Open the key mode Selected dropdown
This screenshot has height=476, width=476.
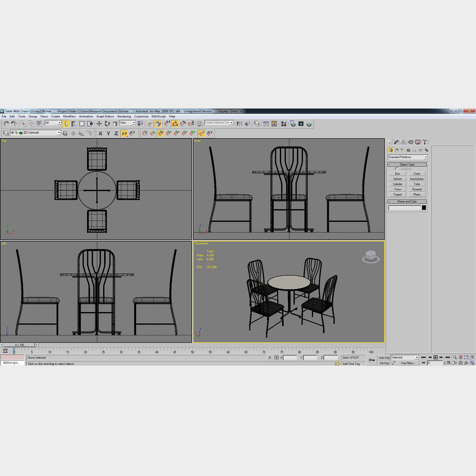(405, 357)
